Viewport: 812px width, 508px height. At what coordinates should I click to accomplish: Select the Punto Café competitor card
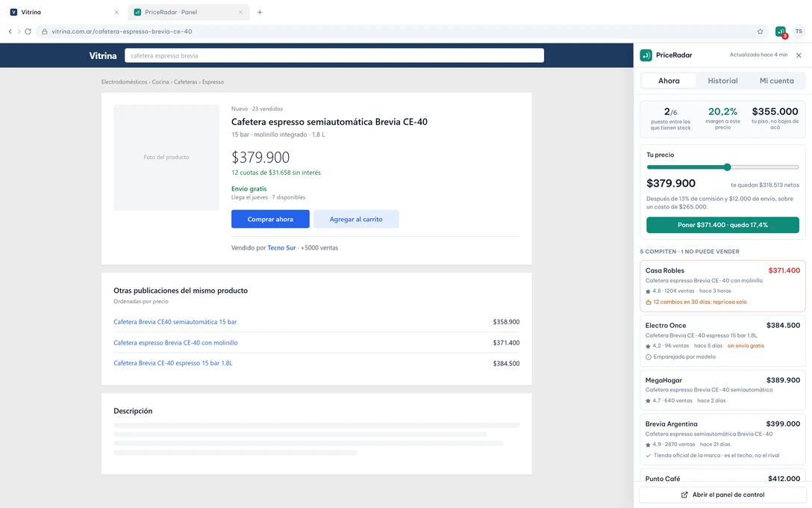click(x=722, y=477)
